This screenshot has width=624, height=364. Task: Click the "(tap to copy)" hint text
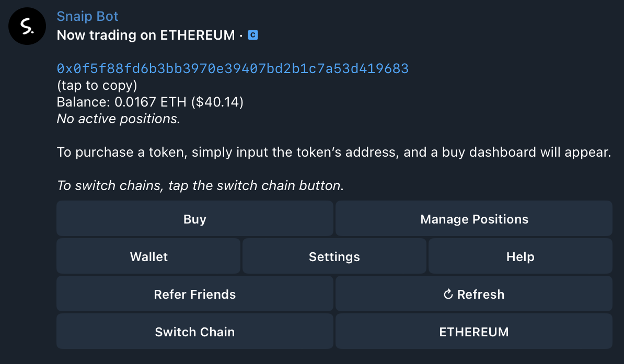[97, 86]
